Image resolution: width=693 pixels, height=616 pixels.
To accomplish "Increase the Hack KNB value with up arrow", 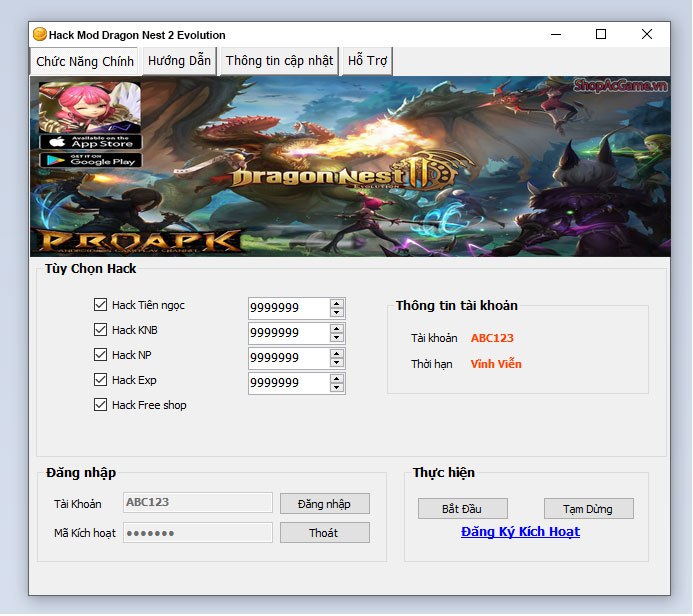I will [337, 329].
